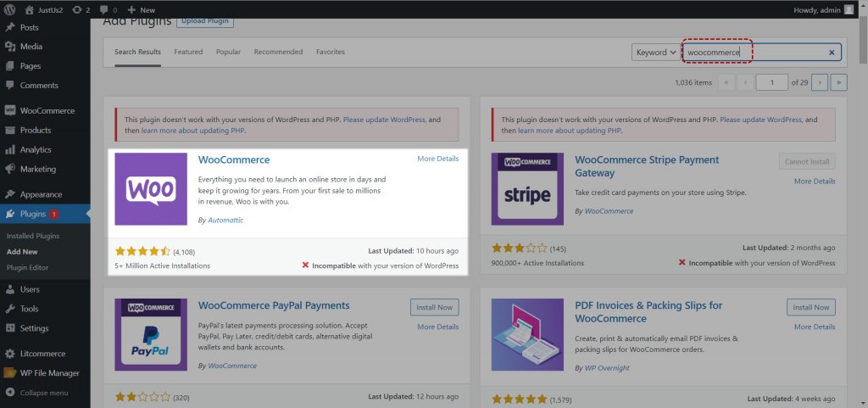Switch to the Search Results tab
Screen dimensions: 868x408
coord(138,52)
